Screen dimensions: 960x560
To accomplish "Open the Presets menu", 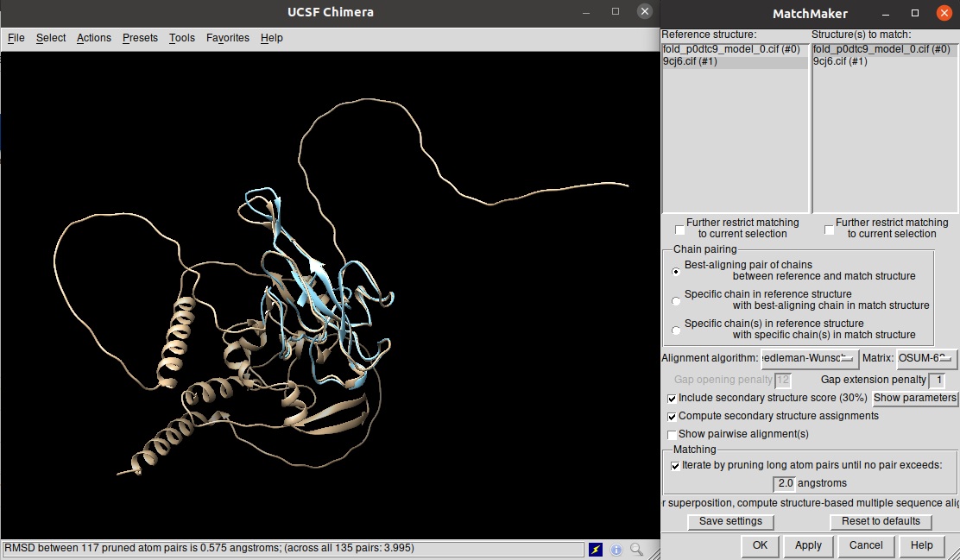I will [x=140, y=38].
